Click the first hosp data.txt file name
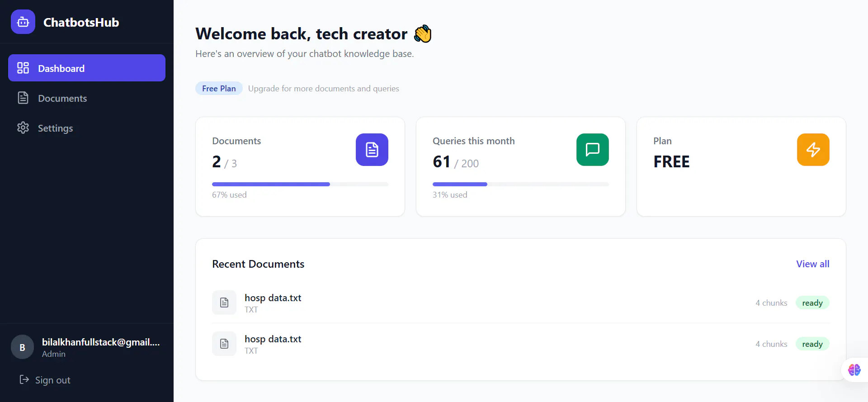 point(273,298)
